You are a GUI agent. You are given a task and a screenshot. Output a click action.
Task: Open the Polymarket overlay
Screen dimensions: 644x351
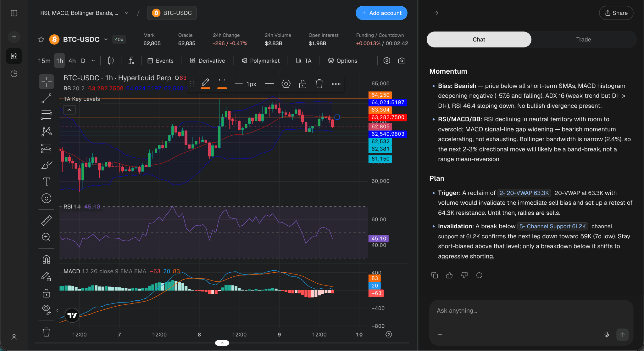point(261,61)
